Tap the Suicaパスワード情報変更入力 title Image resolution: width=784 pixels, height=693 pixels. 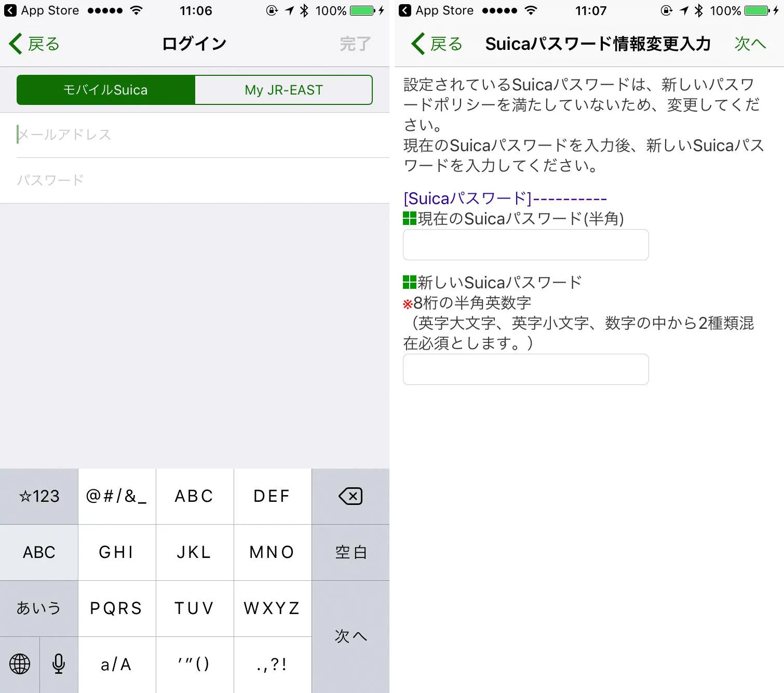pos(598,44)
